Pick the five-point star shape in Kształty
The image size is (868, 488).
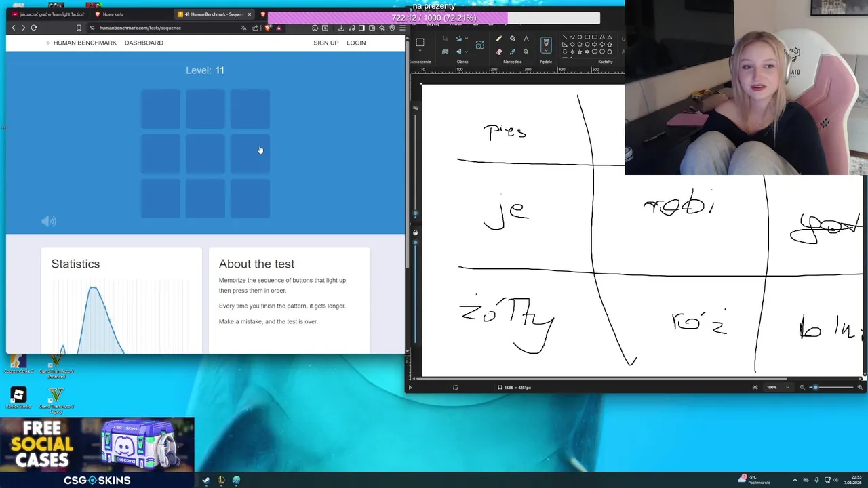pyautogui.click(x=580, y=52)
